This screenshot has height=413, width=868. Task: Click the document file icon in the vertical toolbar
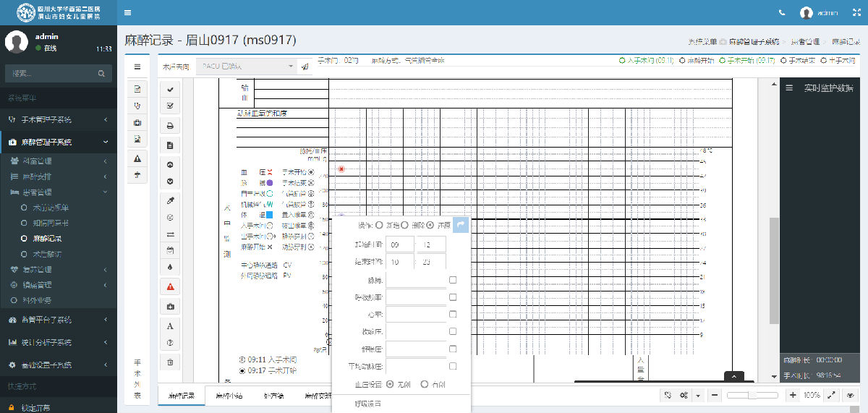[x=170, y=145]
